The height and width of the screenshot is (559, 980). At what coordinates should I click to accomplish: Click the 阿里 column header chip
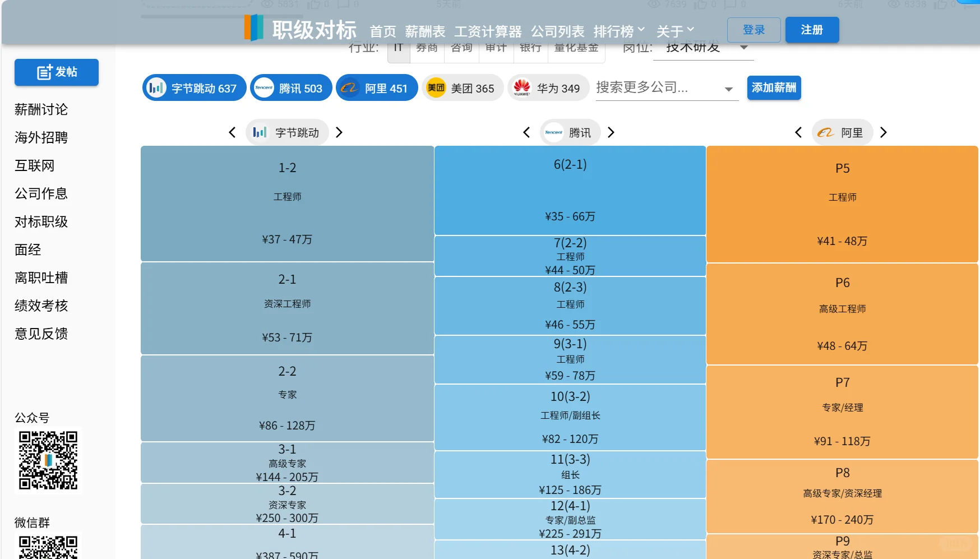(x=842, y=132)
